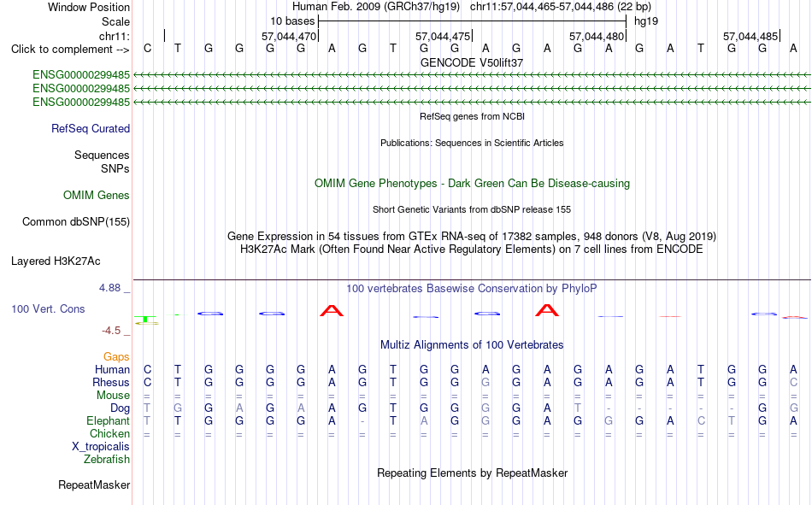Select the Zebrafish alignment row label

(x=107, y=459)
